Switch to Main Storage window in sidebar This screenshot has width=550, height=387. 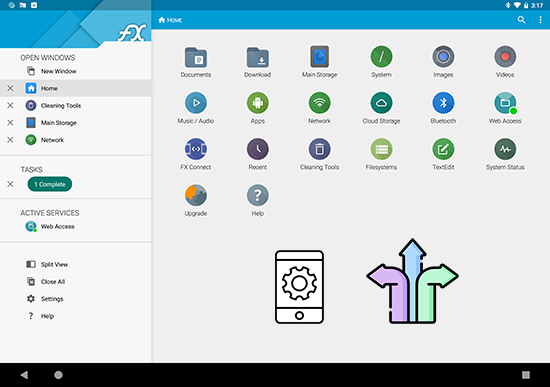[x=75, y=123]
